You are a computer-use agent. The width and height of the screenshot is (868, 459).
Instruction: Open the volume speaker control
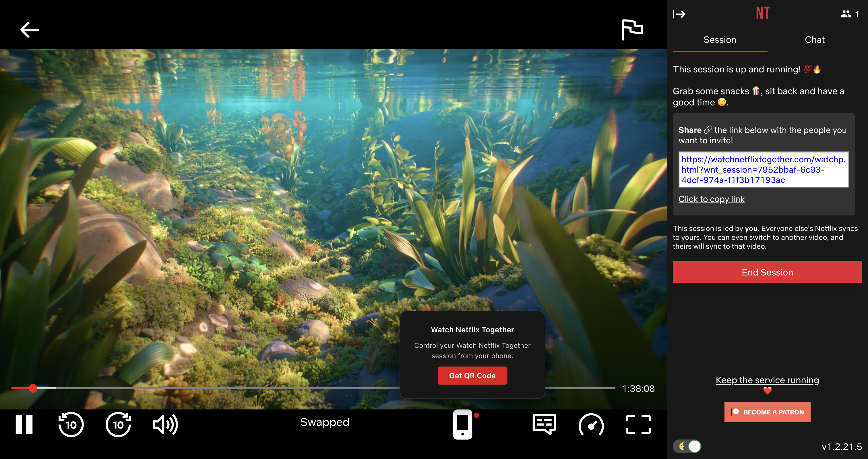tap(165, 424)
